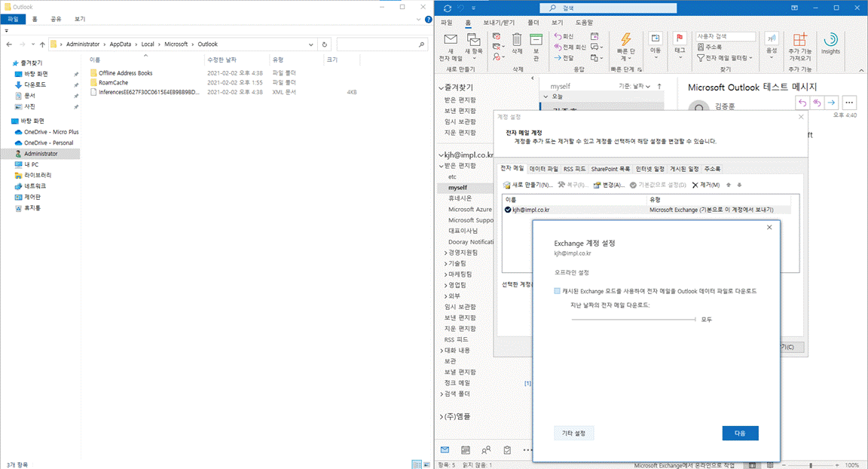Select the myself folder in Outlook
This screenshot has width=868, height=469.
(x=457, y=188)
